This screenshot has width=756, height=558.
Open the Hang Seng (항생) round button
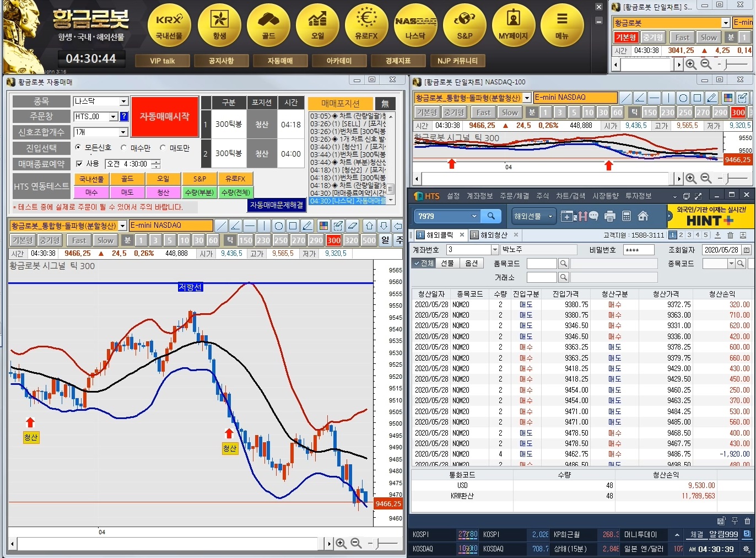(x=219, y=25)
